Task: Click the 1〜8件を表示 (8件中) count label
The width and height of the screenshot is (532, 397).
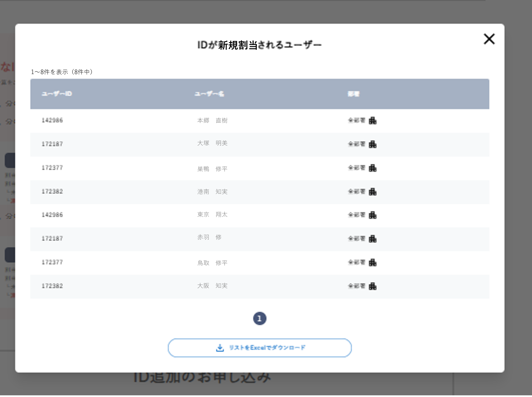Action: pos(62,72)
